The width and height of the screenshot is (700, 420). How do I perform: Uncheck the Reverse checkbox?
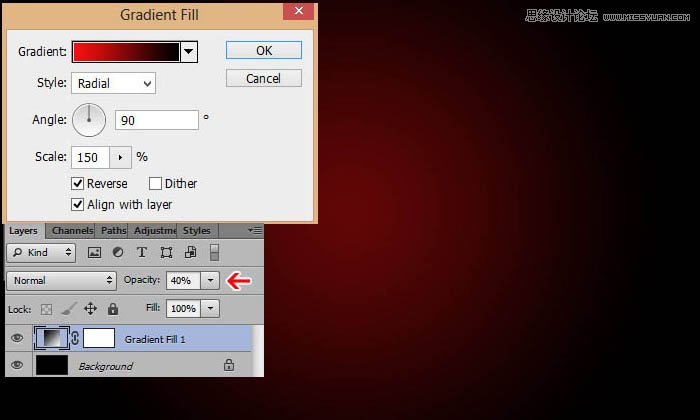click(77, 183)
